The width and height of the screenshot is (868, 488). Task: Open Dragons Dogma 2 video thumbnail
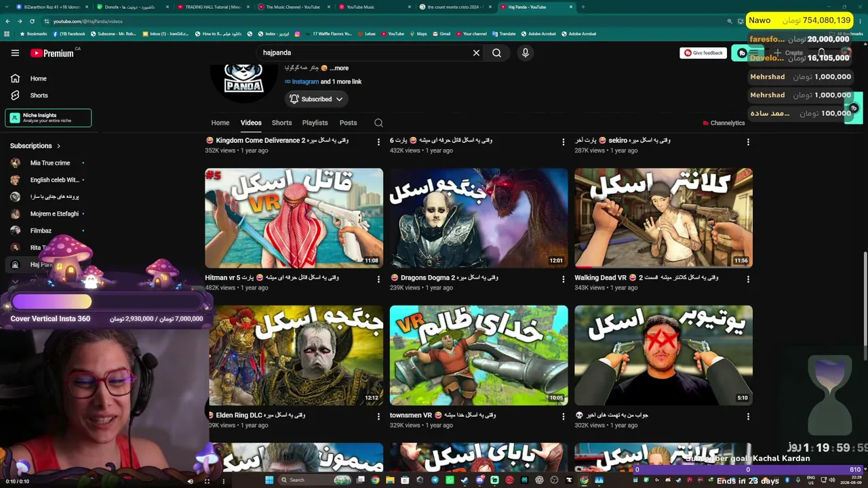point(479,218)
